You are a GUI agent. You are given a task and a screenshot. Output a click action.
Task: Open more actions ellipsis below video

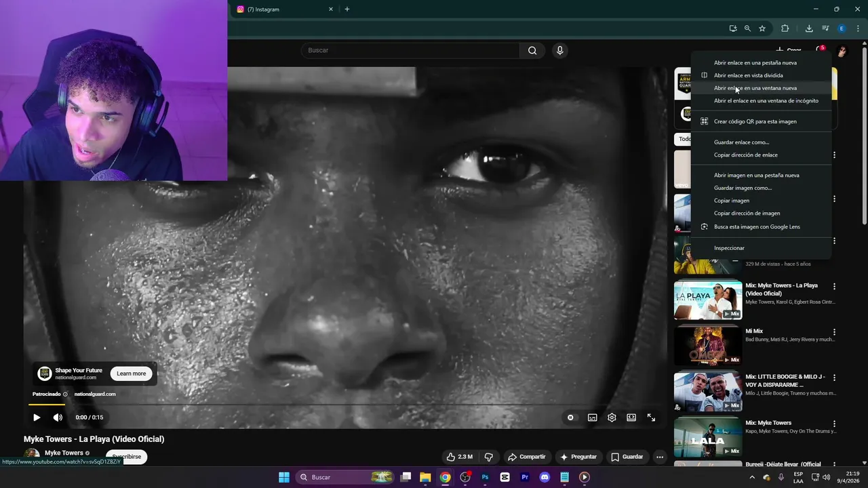pos(659,457)
